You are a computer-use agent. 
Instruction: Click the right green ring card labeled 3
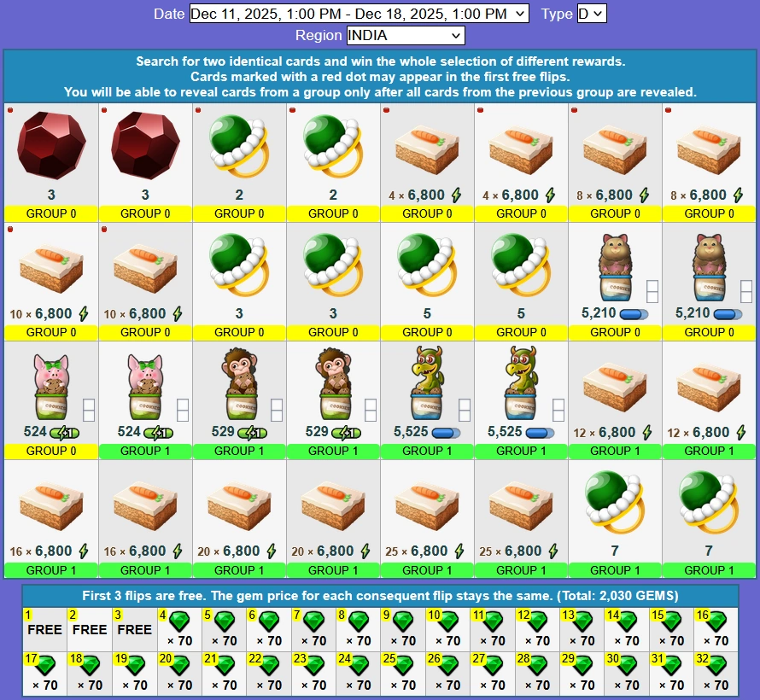pos(334,282)
